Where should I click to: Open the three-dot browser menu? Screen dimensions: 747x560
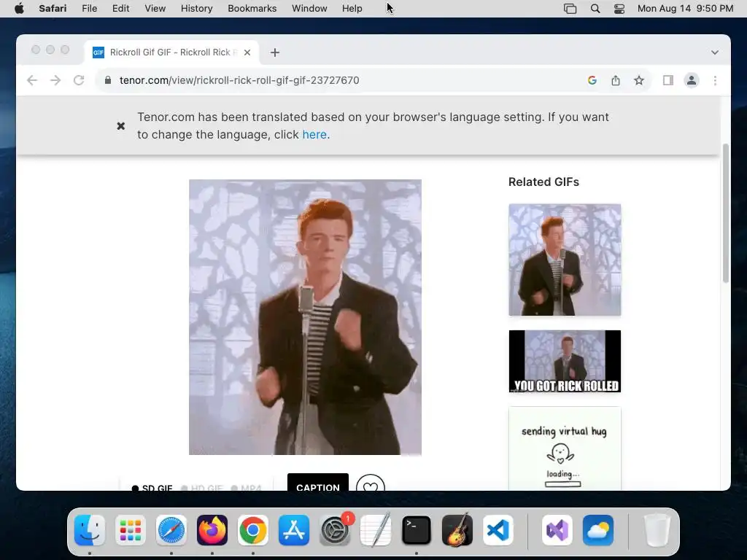[x=715, y=80]
